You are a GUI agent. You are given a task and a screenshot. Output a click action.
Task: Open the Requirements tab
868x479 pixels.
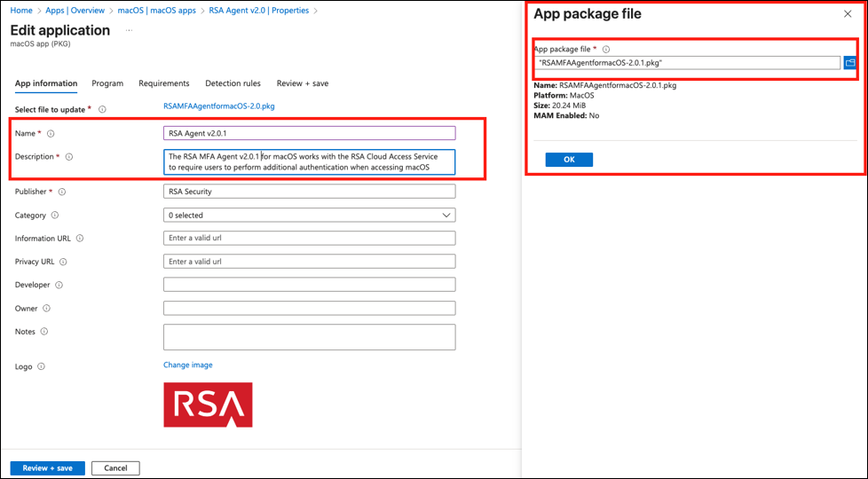pos(163,83)
